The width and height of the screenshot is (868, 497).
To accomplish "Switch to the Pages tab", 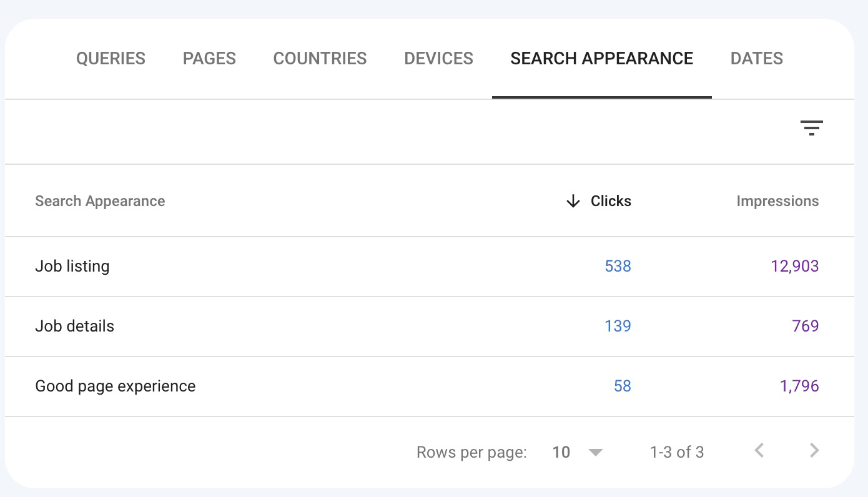I will tap(209, 59).
